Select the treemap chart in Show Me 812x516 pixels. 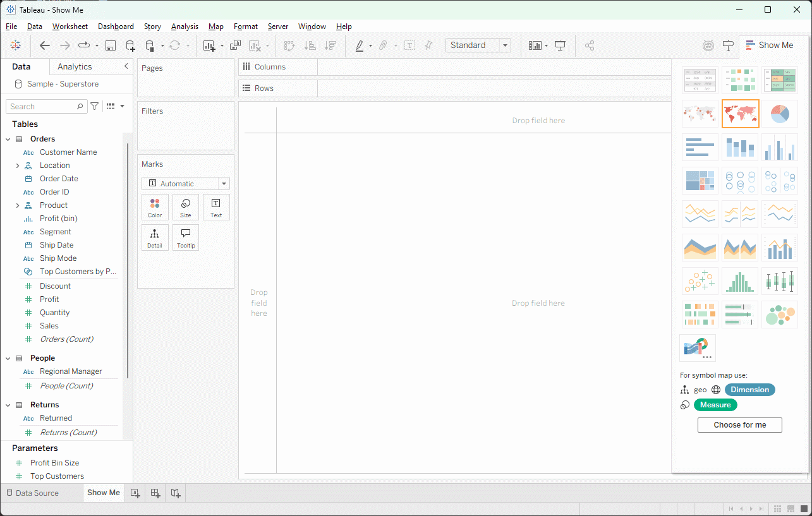700,181
